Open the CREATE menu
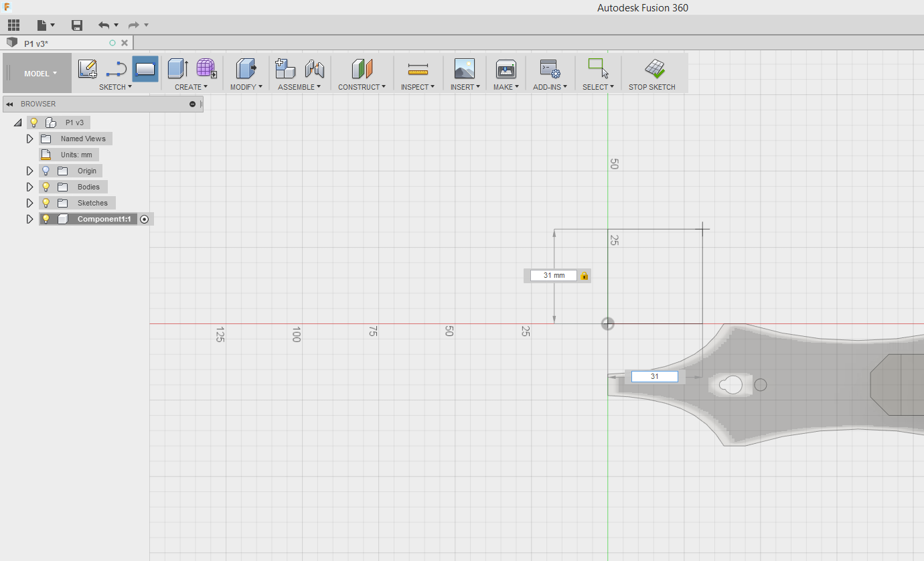 tap(191, 87)
